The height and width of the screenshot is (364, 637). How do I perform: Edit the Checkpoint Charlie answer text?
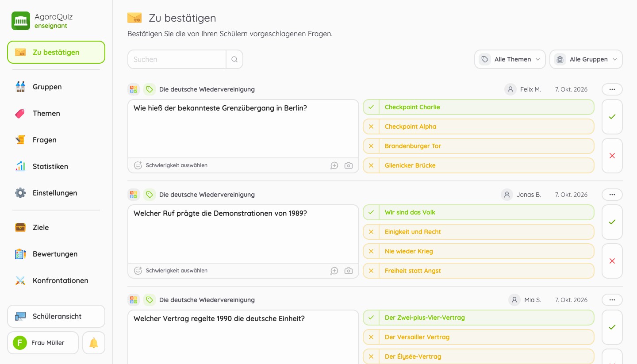(x=487, y=107)
